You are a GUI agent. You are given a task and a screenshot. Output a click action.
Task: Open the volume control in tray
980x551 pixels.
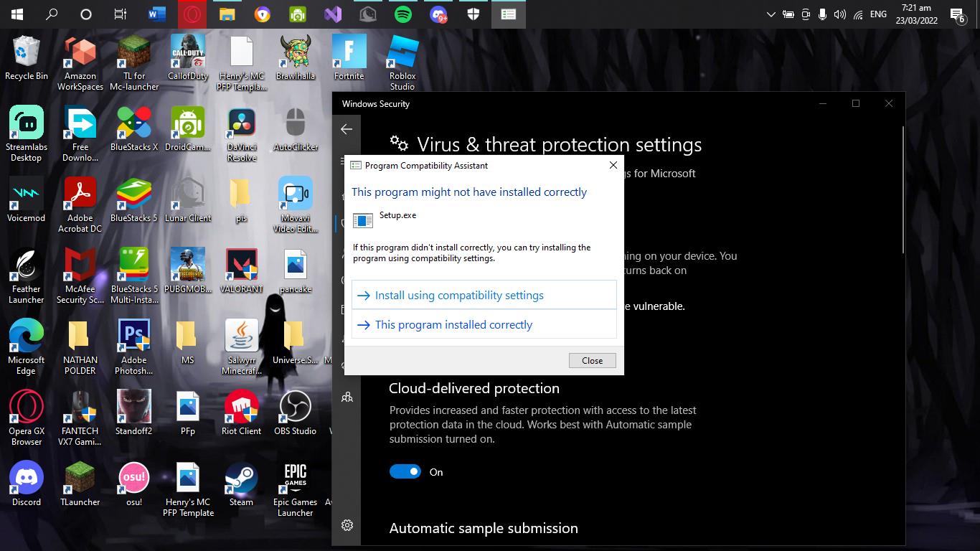coord(839,14)
